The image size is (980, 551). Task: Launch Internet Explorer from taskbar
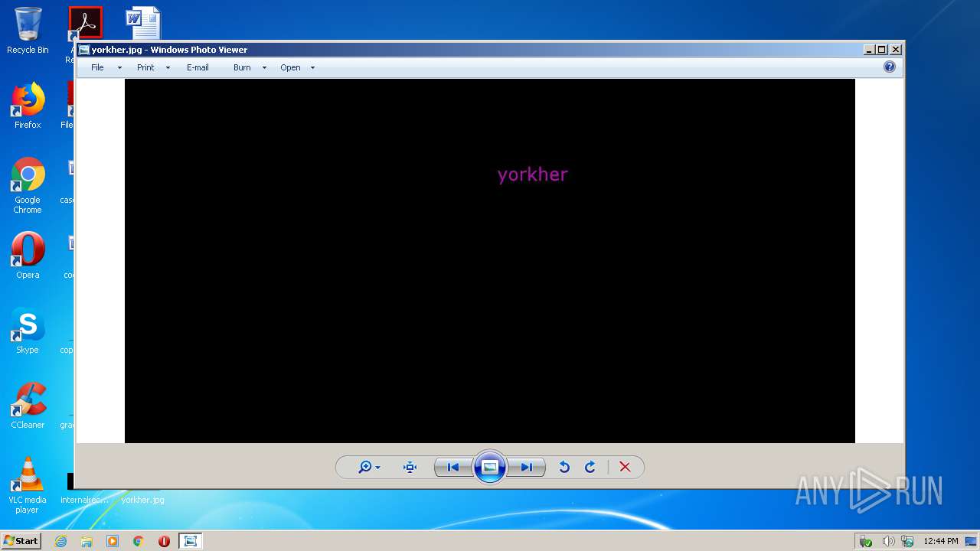60,541
